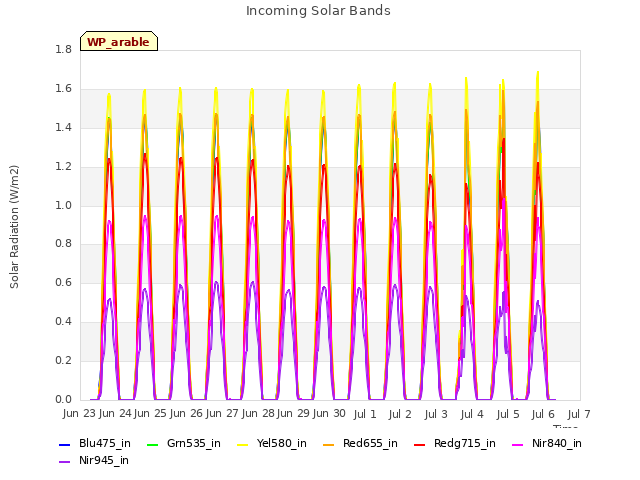This screenshot has height=480, width=640.
Task: Click the 1.6 y-axis tick label
Action: click(x=63, y=89)
